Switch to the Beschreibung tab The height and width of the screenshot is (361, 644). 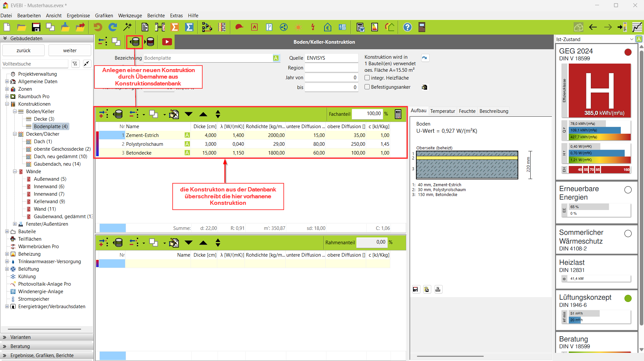pyautogui.click(x=494, y=111)
